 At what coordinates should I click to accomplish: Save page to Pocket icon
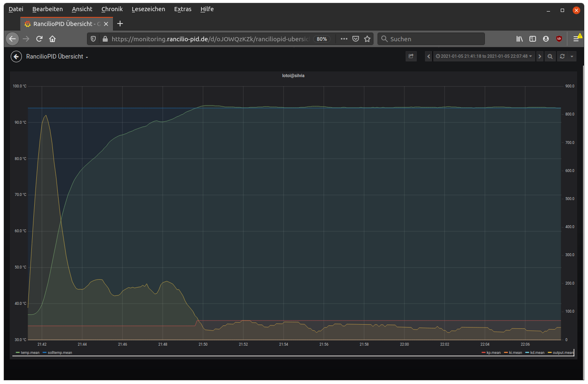pyautogui.click(x=356, y=39)
